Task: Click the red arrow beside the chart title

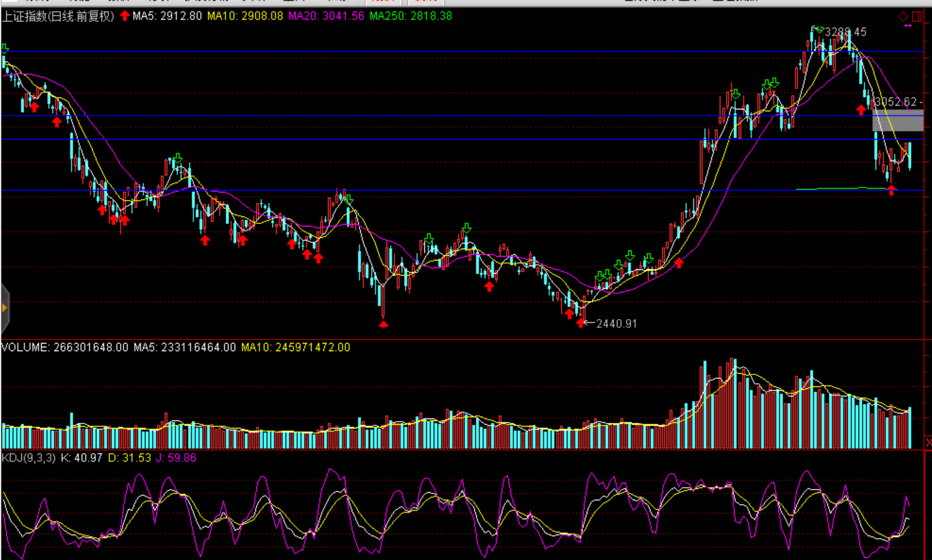Action: click(x=125, y=16)
